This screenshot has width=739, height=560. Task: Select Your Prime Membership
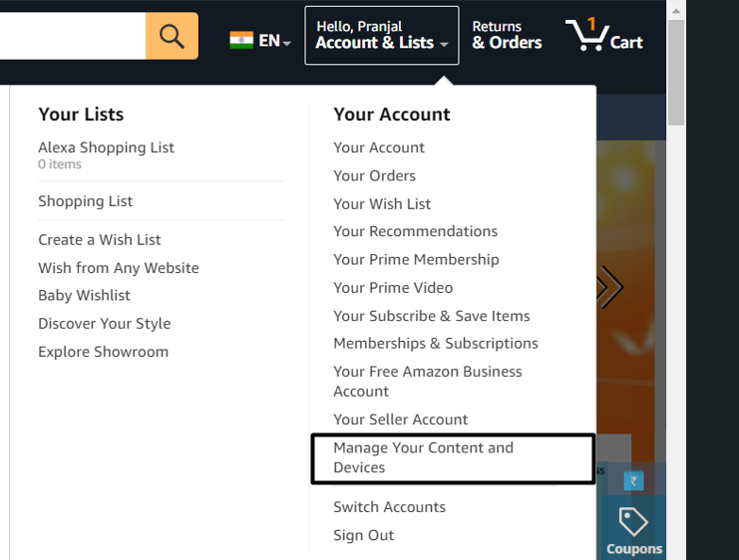[416, 259]
